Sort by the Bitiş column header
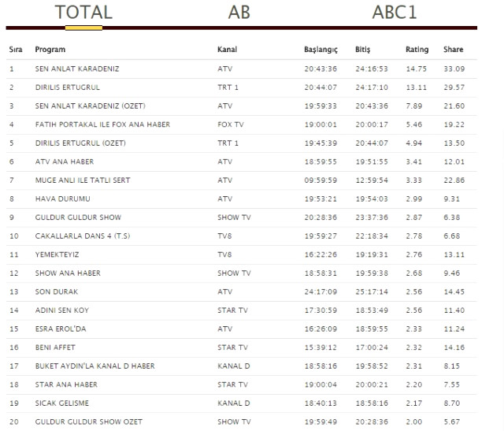 (x=362, y=50)
